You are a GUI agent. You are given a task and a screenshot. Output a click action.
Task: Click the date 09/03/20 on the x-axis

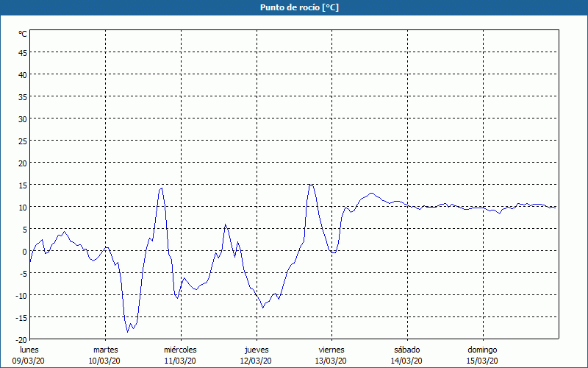pyautogui.click(x=29, y=361)
